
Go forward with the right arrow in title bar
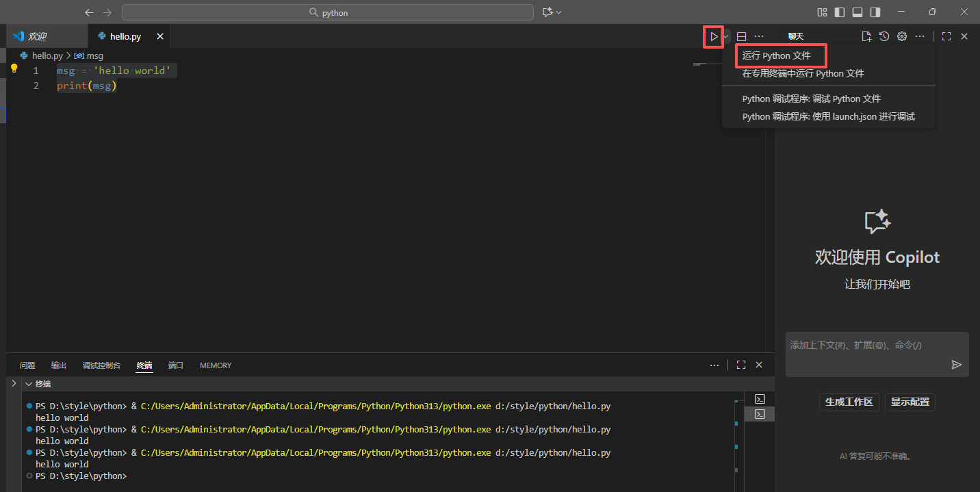107,12
